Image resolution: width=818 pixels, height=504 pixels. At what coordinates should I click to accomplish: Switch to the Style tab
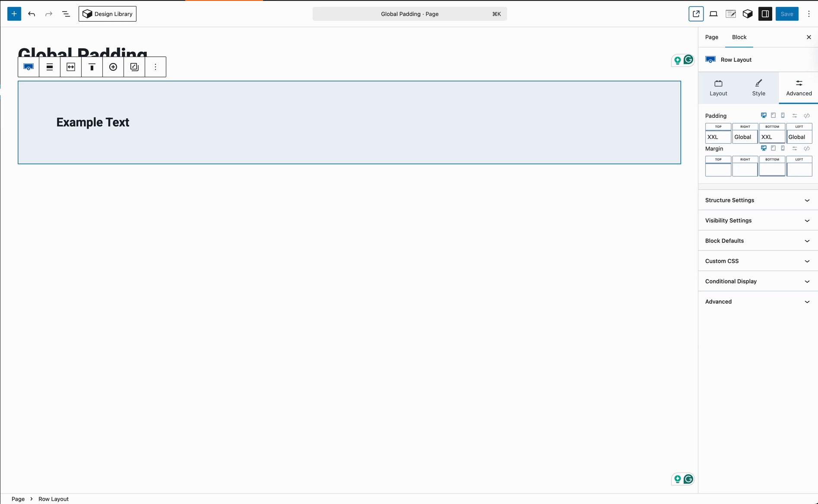(758, 88)
